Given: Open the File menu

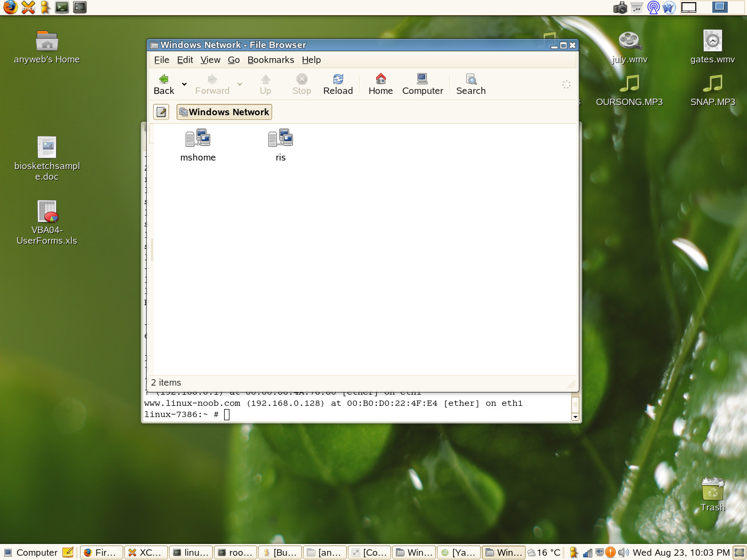Looking at the screenshot, I should click(x=162, y=60).
